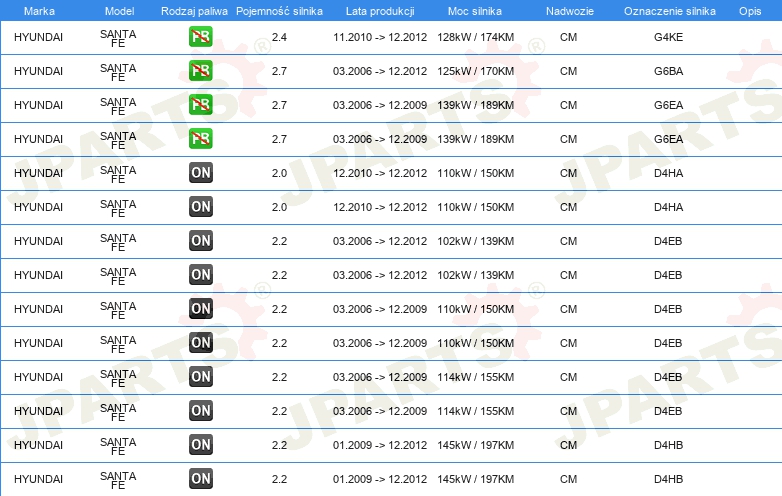
Task: Select the first 01.2009 -> 12.2012 years cell
Action: [380, 445]
